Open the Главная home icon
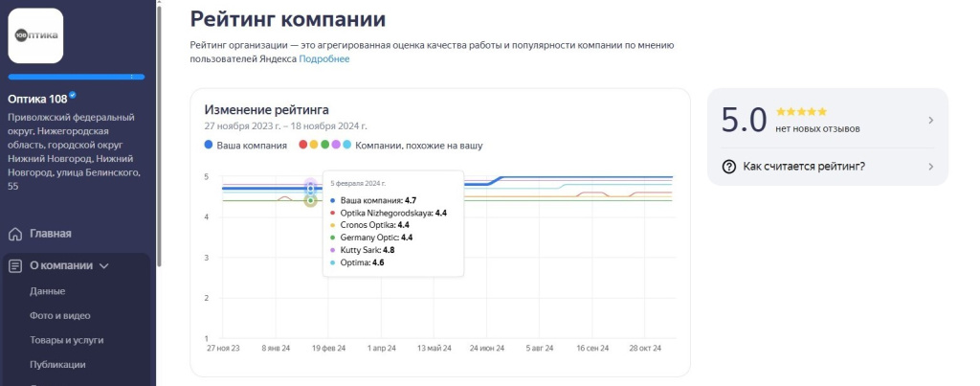The image size is (980, 386). [15, 234]
